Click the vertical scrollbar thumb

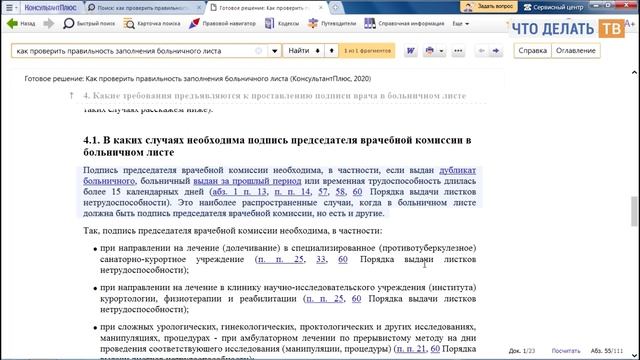point(634,211)
